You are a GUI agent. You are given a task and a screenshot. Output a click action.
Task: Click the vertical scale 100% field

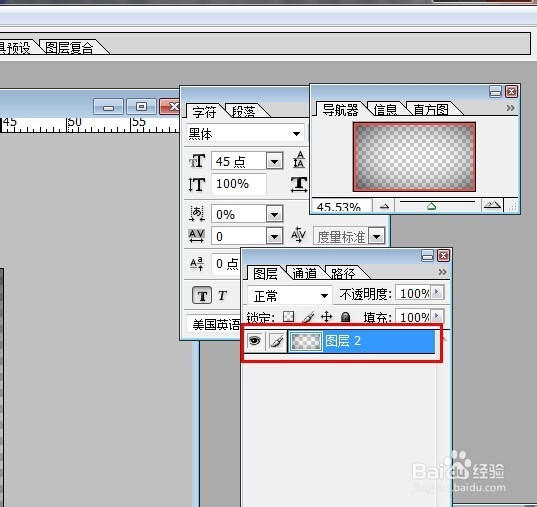(238, 184)
